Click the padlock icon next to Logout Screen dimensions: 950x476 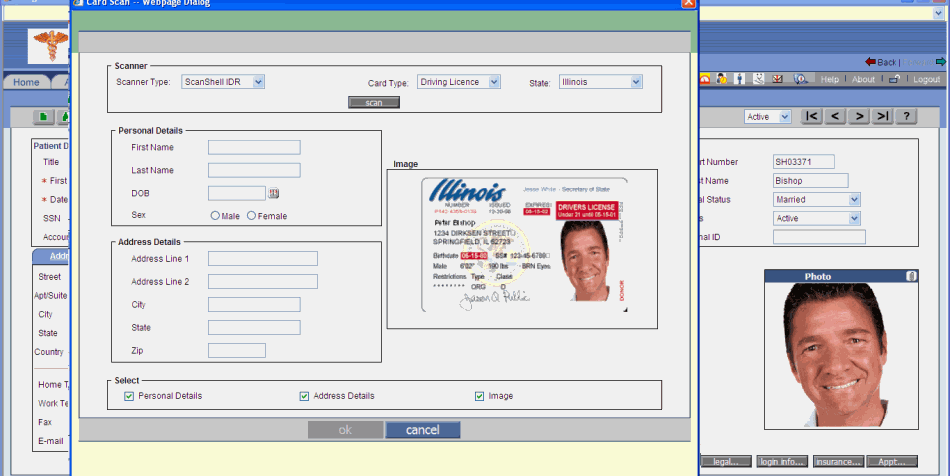tap(894, 79)
